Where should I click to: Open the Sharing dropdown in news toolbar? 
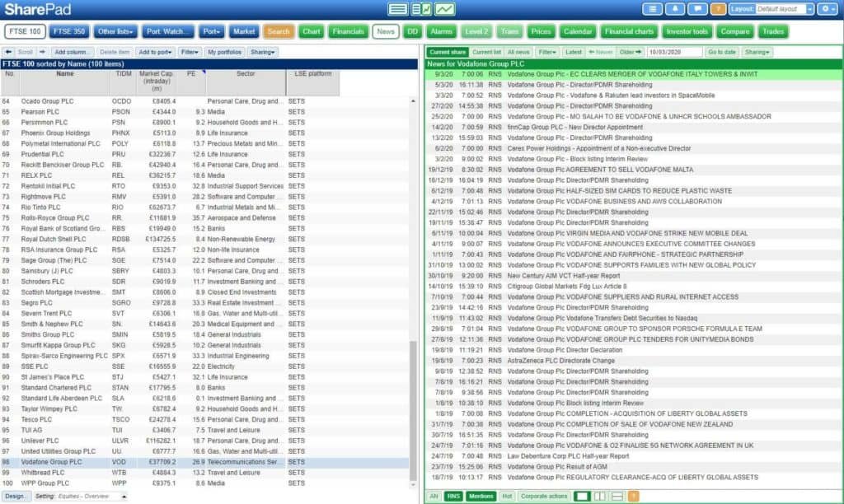pyautogui.click(x=757, y=52)
